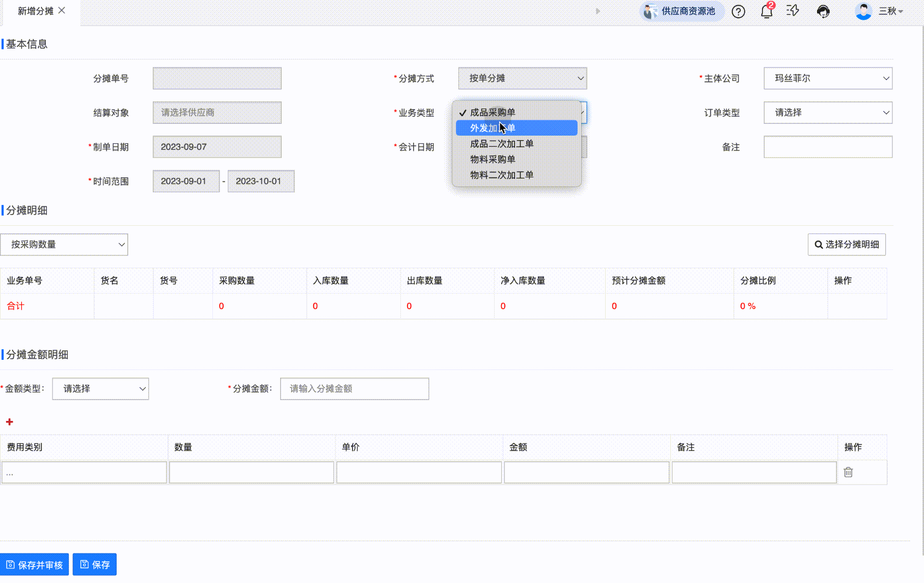Click the help question mark icon
Image resolution: width=924 pixels, height=583 pixels.
tap(738, 11)
